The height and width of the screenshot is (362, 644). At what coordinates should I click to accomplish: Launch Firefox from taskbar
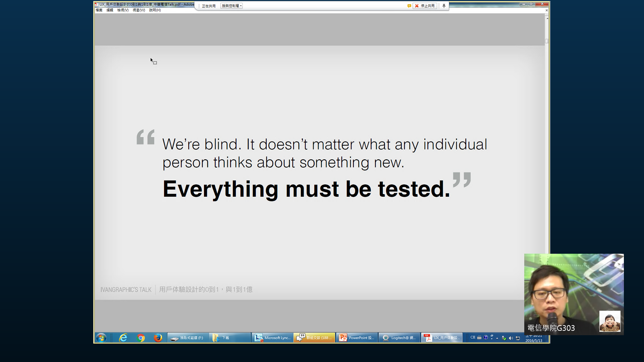coord(158,338)
